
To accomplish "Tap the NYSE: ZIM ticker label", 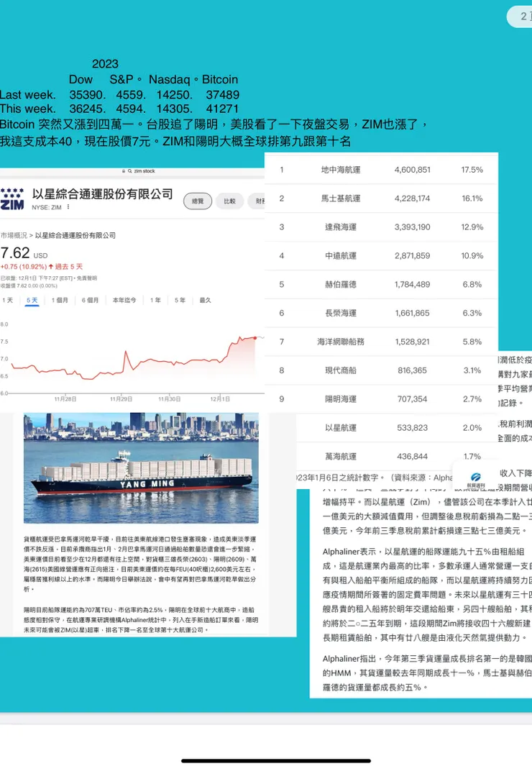I will coord(47,207).
